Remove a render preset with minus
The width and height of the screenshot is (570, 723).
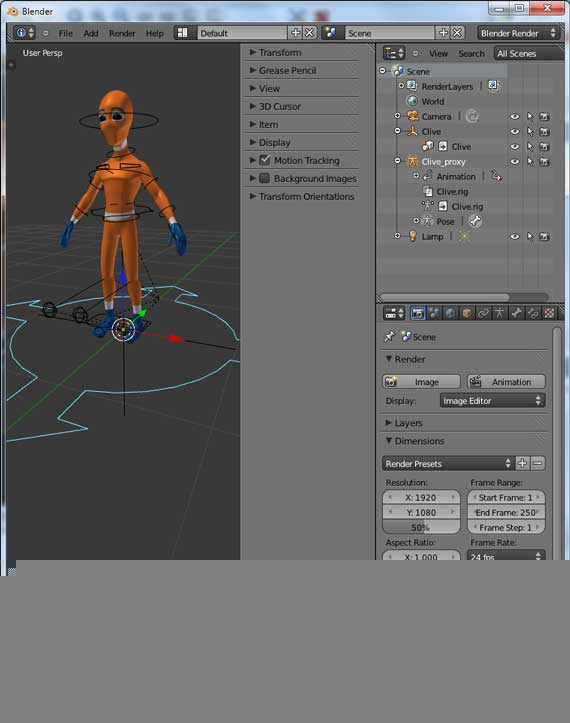pyautogui.click(x=538, y=463)
